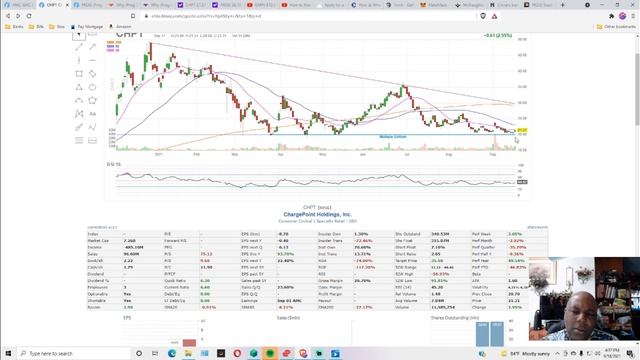Select the mouse pointer drawing tool

[79, 36]
